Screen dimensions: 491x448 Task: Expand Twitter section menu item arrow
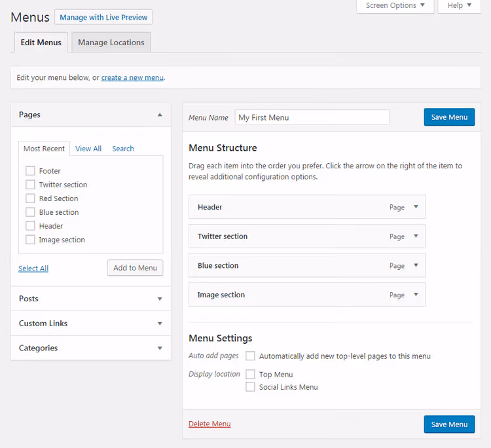click(416, 236)
